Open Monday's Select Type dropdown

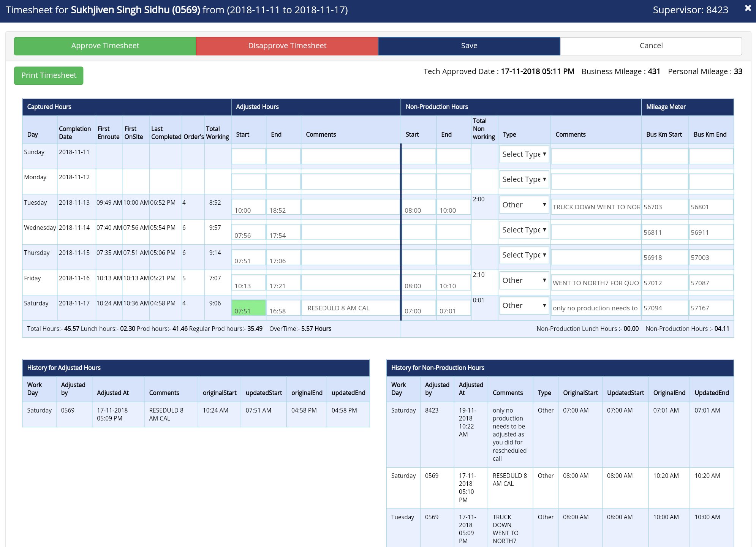click(x=524, y=179)
